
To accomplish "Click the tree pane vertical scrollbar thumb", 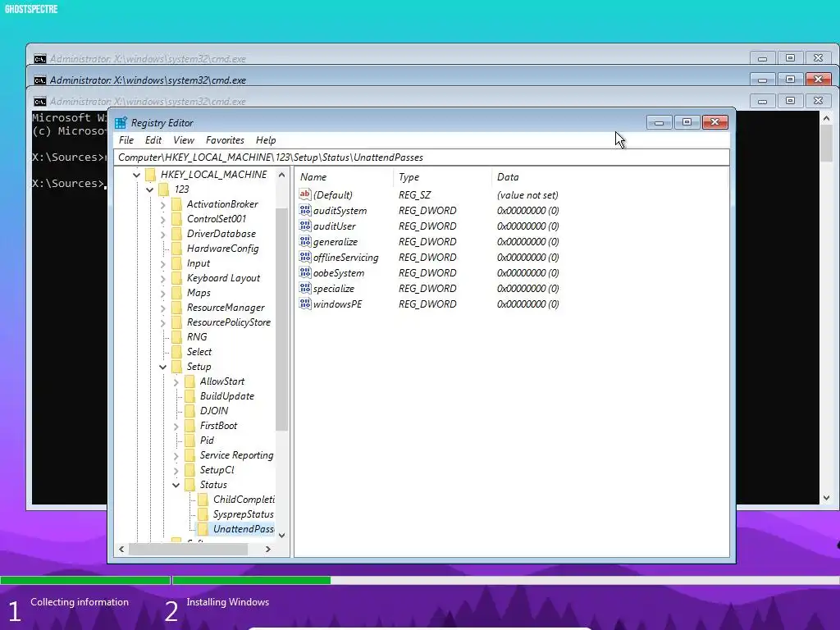I will (x=282, y=319).
